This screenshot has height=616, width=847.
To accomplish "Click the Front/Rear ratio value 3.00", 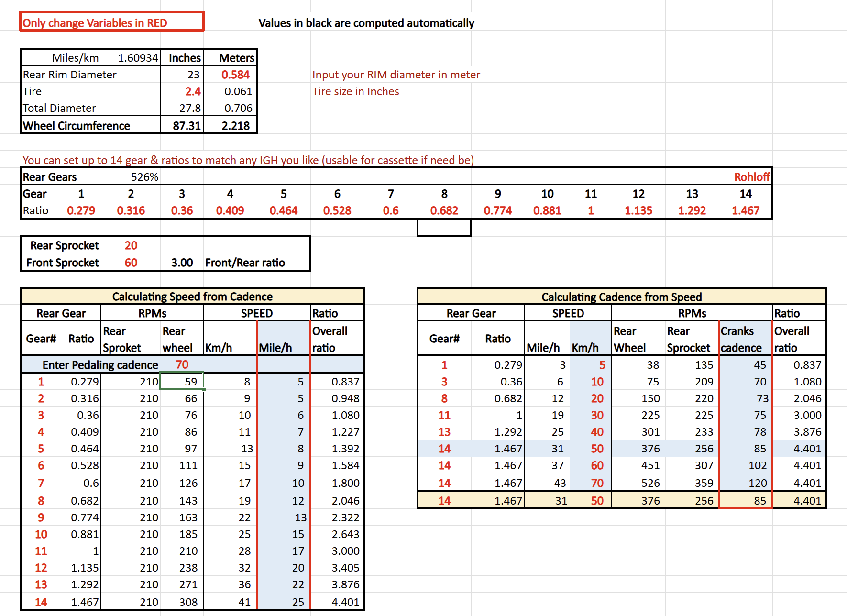I will point(182,263).
